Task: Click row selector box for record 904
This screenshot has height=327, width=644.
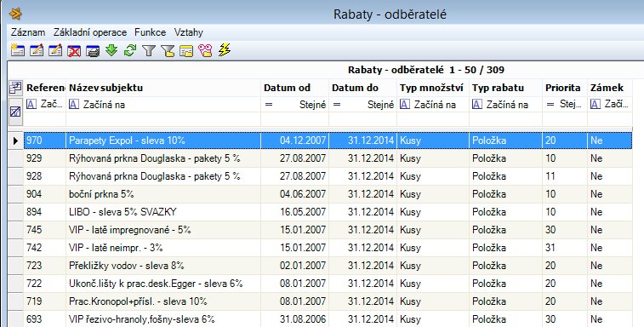Action: click(15, 194)
